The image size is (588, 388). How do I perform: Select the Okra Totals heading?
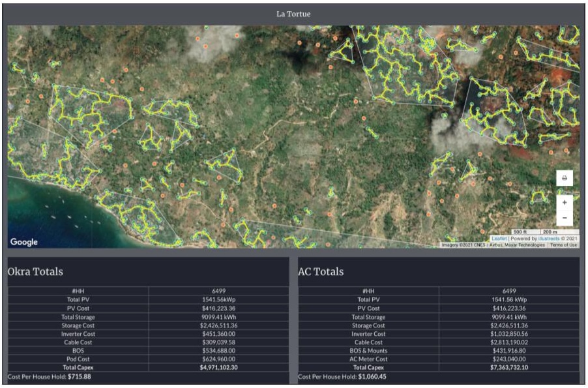[x=35, y=271]
